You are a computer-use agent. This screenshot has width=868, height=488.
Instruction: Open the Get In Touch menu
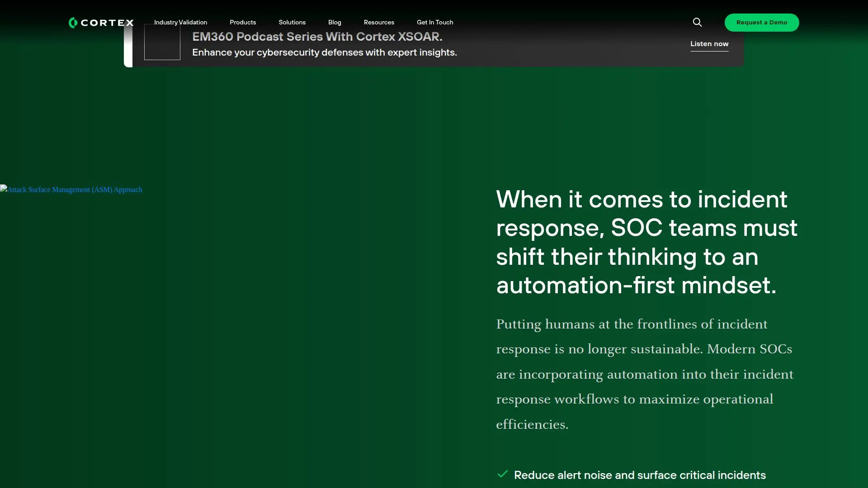click(x=435, y=22)
